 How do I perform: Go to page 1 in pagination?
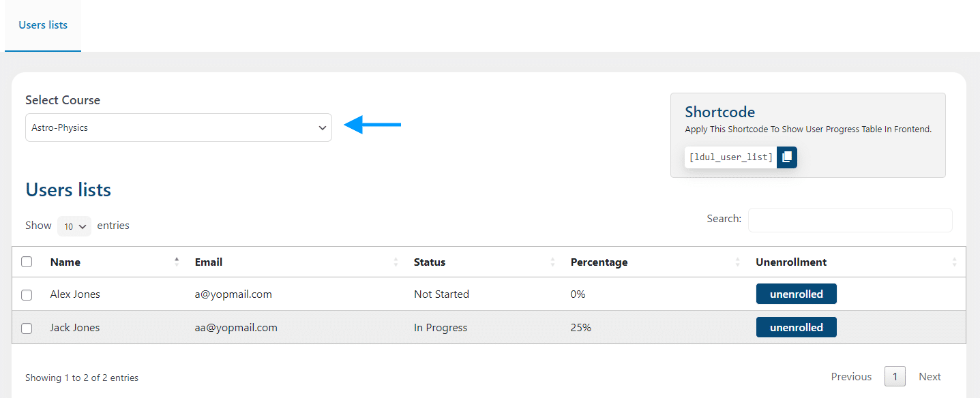pos(895,376)
